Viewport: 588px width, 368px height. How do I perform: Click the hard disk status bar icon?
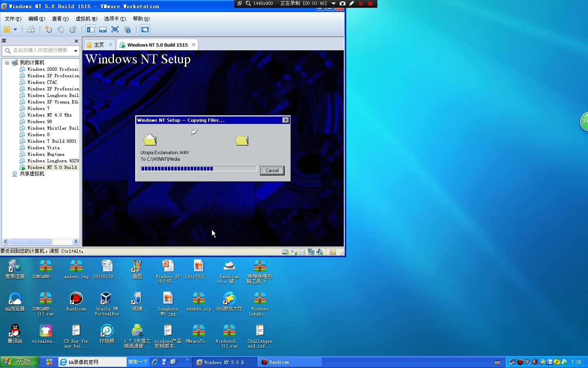point(285,252)
